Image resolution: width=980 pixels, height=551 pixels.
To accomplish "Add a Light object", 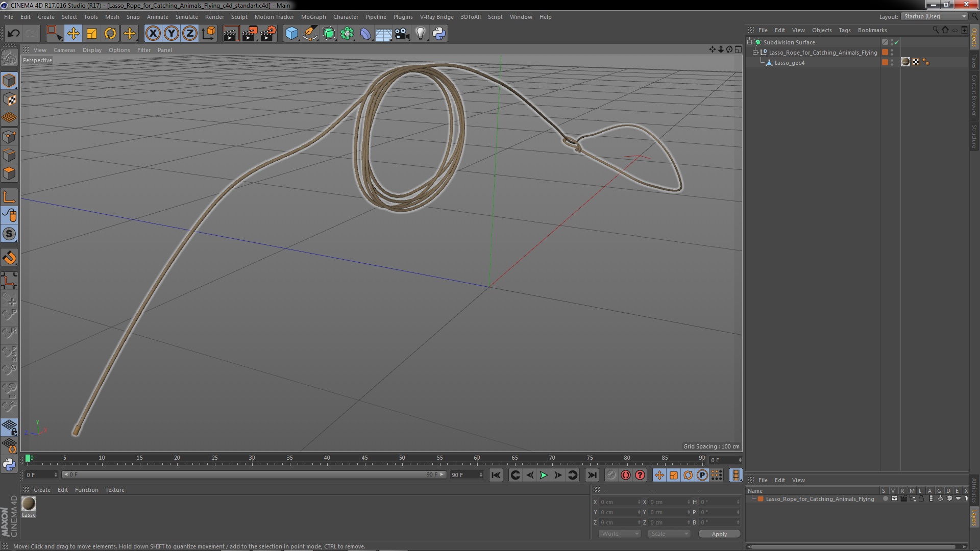I will coord(420,34).
